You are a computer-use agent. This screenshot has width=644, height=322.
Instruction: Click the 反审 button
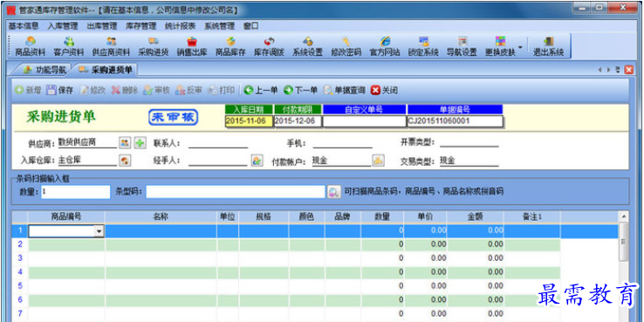[188, 91]
